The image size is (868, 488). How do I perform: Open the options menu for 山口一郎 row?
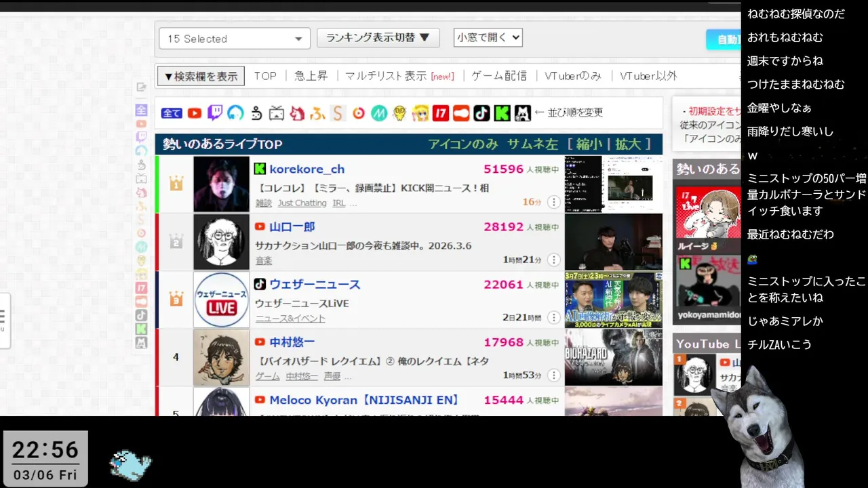tap(553, 260)
